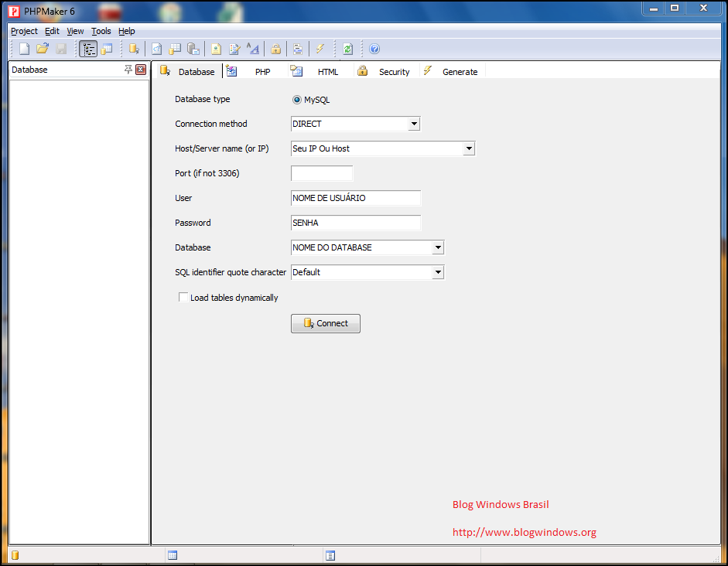Click the grayed-out Save floppy disk icon
This screenshot has height=566, width=728.
pos(61,49)
